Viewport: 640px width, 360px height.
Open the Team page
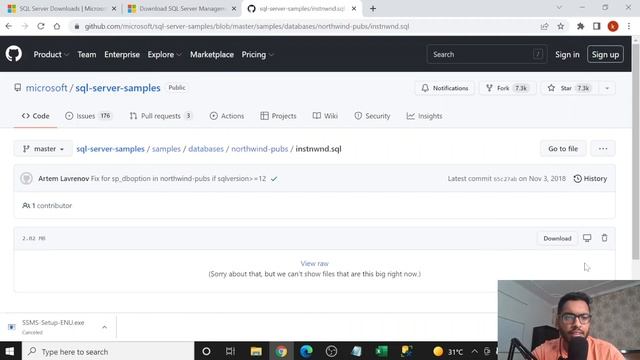pos(87,54)
